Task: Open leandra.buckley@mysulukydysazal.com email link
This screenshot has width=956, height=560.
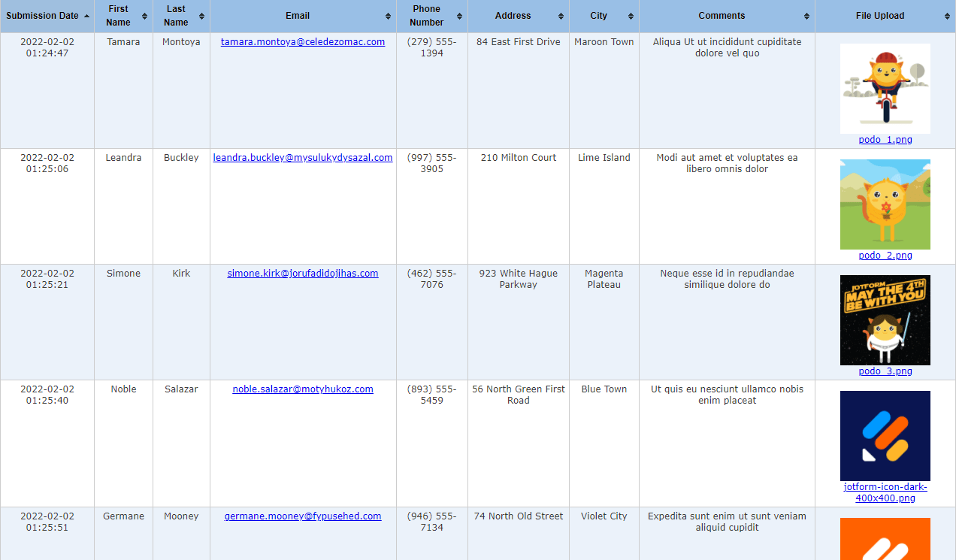Action: click(x=303, y=157)
